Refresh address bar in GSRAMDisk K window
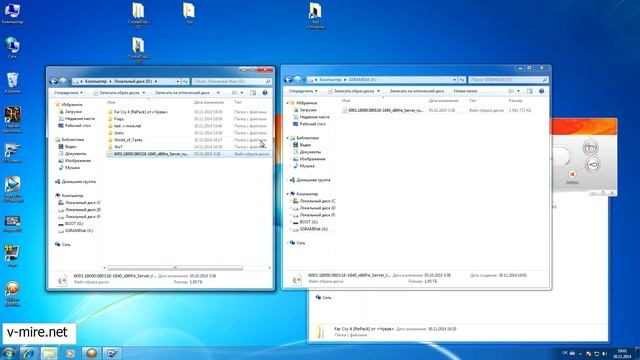 462,80
